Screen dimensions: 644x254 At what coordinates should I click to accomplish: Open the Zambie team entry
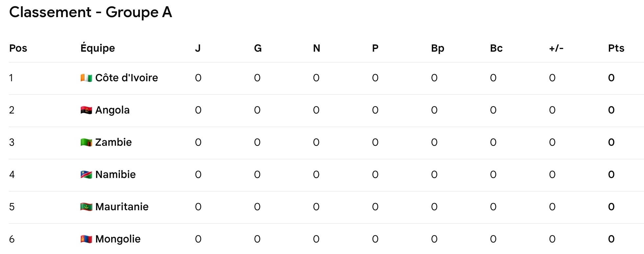[x=113, y=142]
